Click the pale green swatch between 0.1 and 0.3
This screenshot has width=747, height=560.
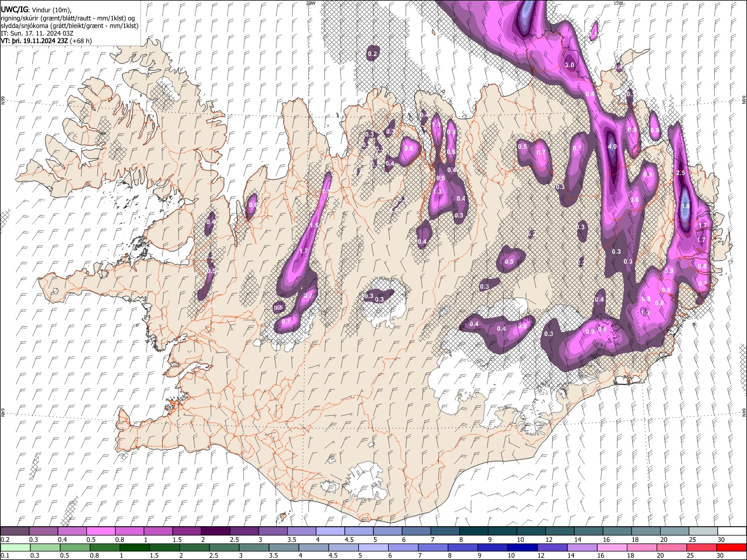click(x=15, y=547)
